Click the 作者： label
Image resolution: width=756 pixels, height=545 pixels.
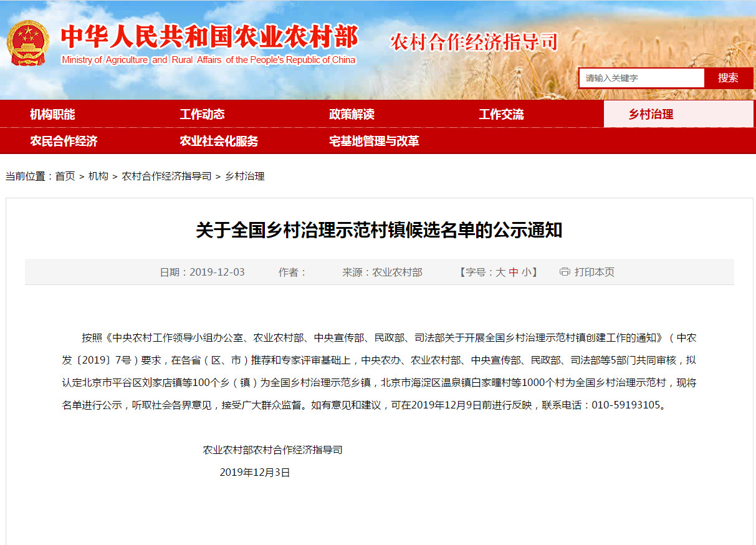tap(293, 272)
